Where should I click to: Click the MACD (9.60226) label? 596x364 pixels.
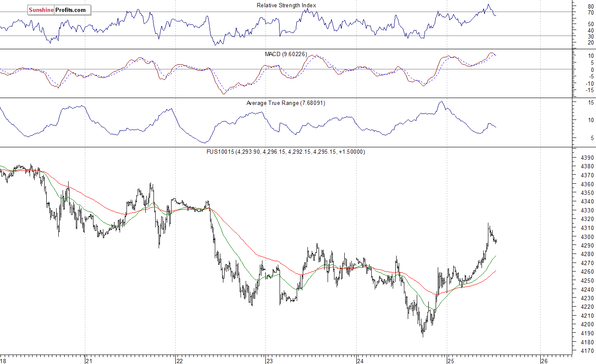coord(286,54)
